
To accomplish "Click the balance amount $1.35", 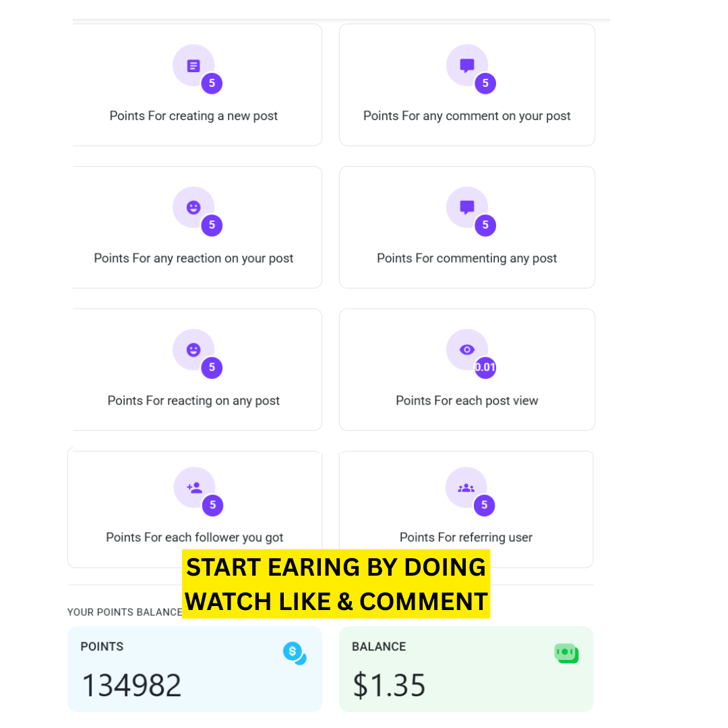I will tap(389, 686).
